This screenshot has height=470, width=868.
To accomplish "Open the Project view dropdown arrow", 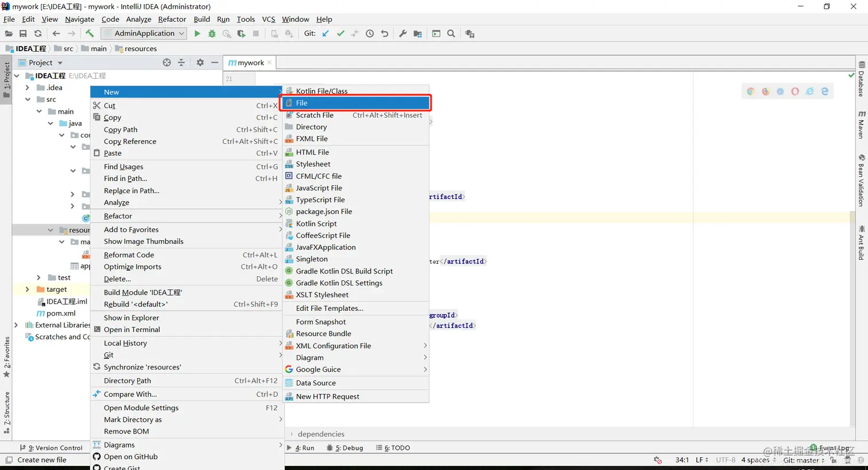I will coord(60,63).
